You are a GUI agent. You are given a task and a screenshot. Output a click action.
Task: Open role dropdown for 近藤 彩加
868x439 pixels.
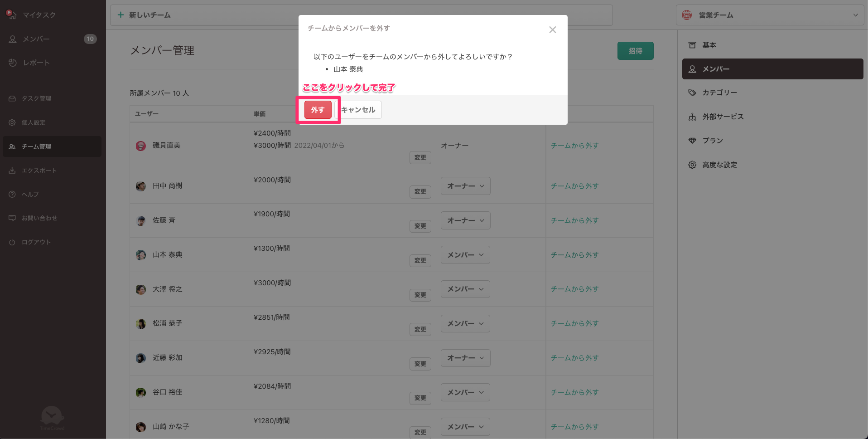point(465,358)
